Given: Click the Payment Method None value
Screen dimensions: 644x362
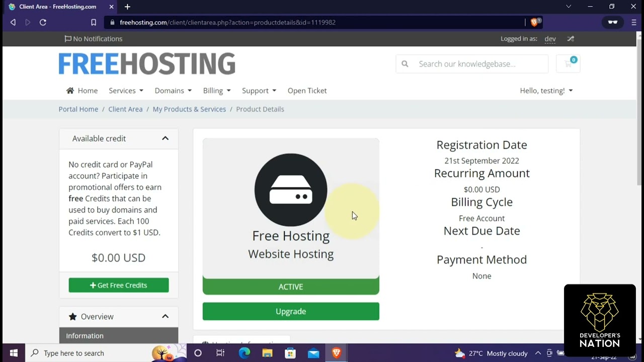Looking at the screenshot, I should coord(481,276).
